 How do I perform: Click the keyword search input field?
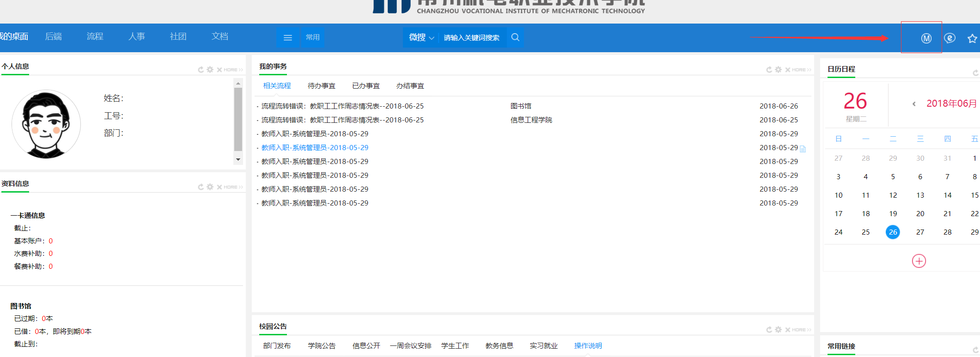pos(471,37)
